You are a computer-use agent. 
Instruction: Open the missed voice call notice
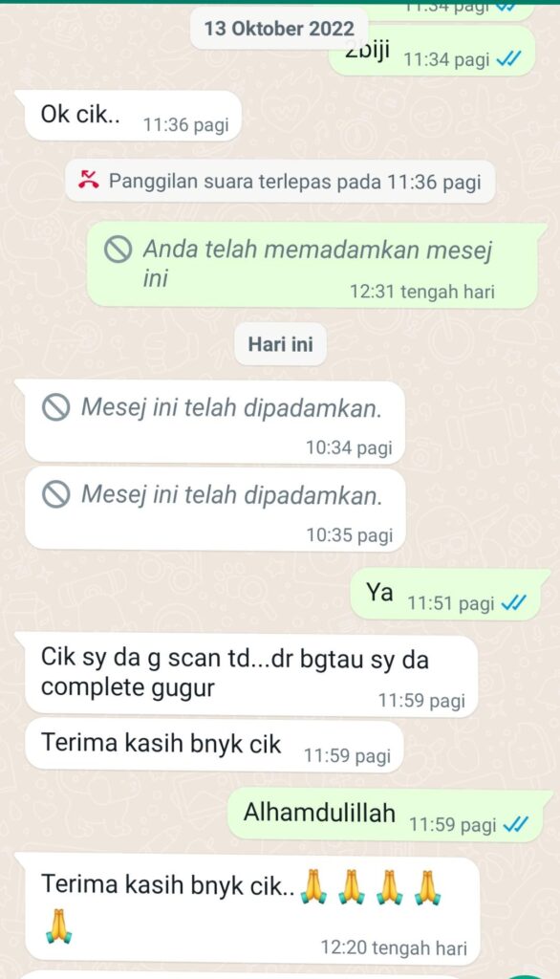point(280,181)
